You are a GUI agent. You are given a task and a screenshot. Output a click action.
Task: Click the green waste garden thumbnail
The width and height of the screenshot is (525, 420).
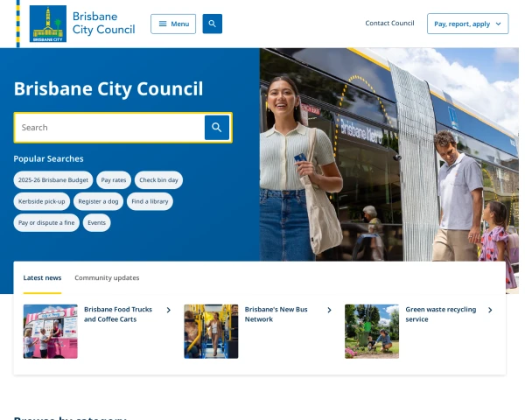(x=372, y=332)
